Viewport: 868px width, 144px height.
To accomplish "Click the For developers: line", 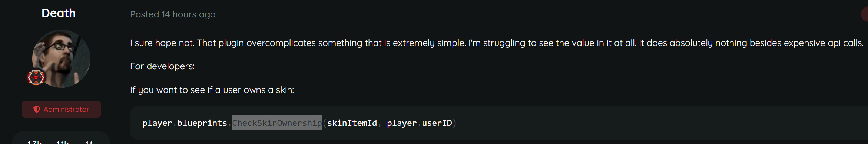I will click(x=162, y=66).
